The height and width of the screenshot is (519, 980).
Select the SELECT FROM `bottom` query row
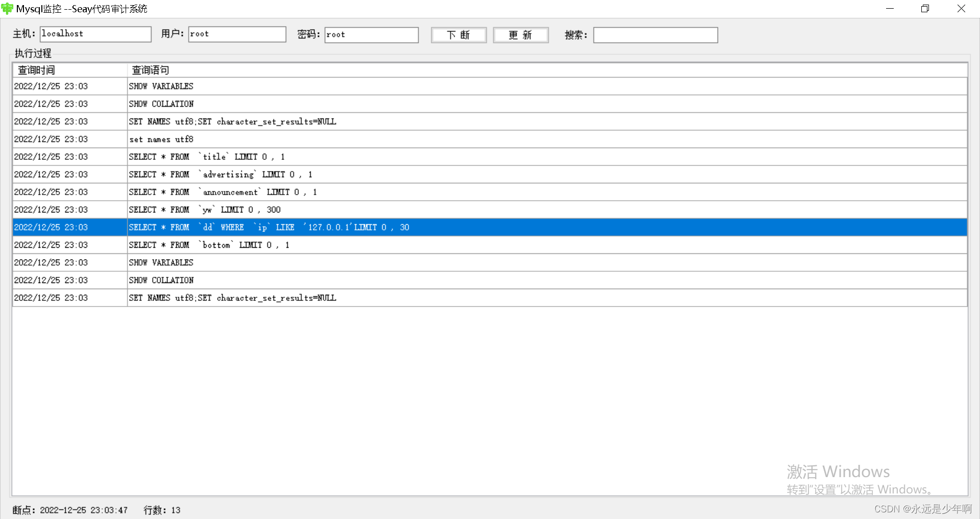click(x=490, y=245)
